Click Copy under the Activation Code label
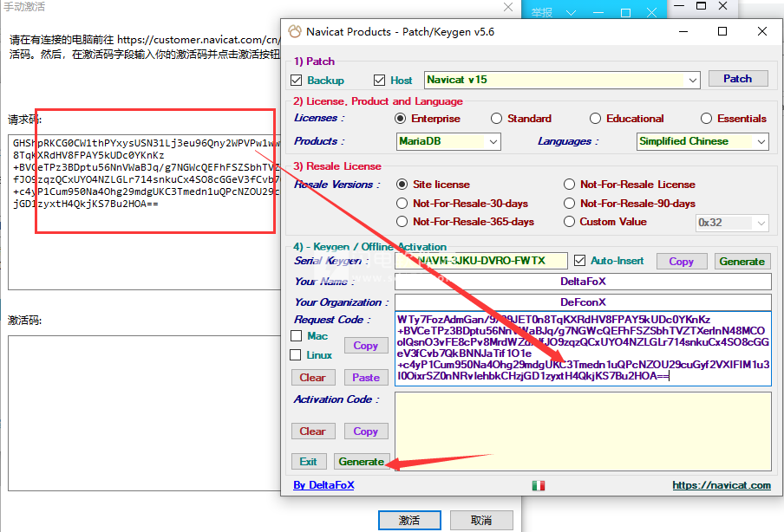Image resolution: width=784 pixels, height=532 pixels. (x=365, y=431)
